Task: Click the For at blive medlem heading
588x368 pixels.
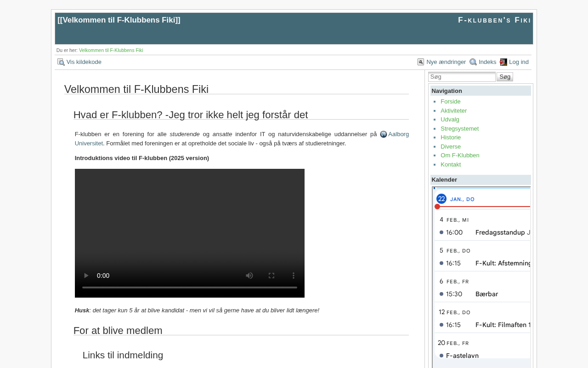Action: coord(118,331)
